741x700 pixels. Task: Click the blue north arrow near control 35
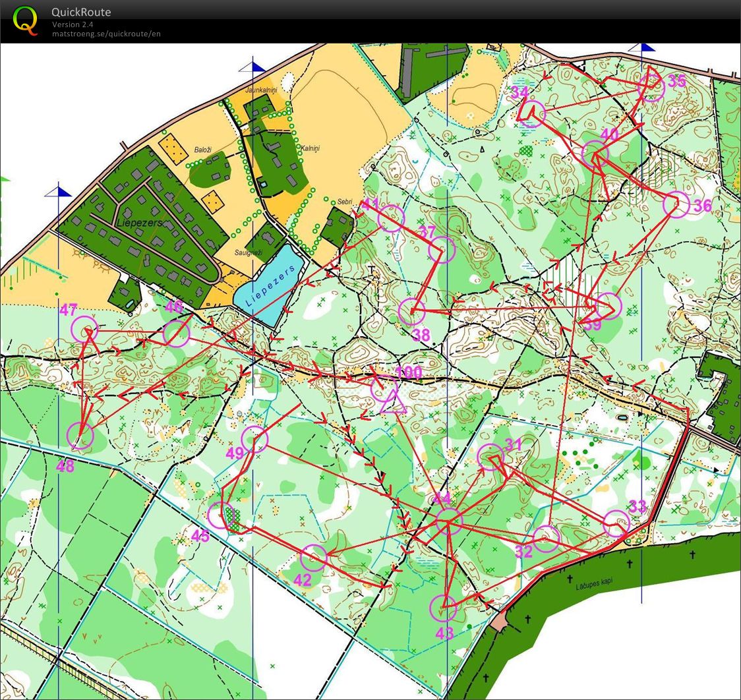tap(641, 47)
